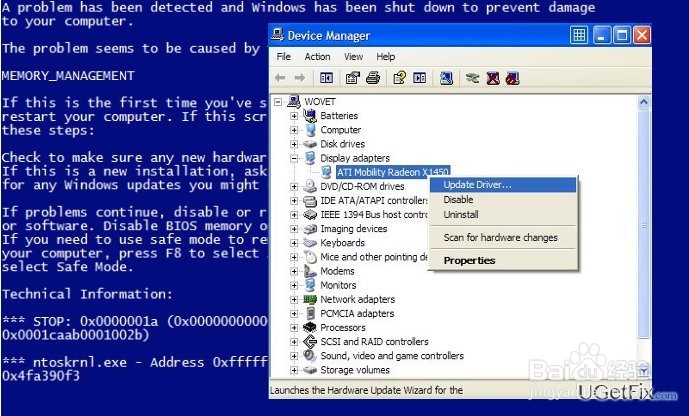689x416 pixels.
Task: Maximize the Device Manager window
Action: click(x=622, y=35)
